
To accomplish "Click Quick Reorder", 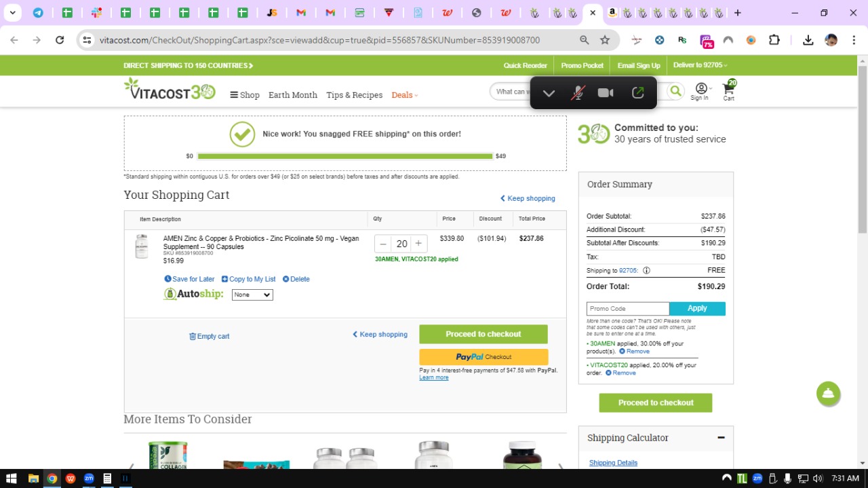I will tap(525, 65).
